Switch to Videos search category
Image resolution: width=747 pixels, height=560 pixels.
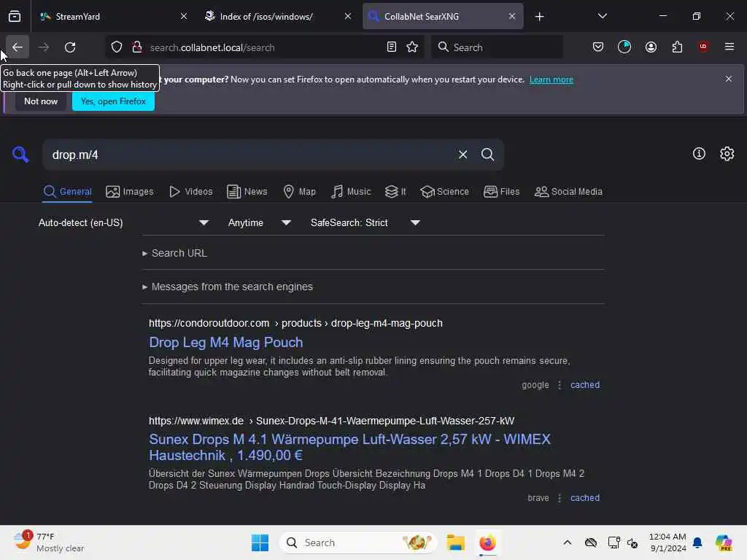pos(190,192)
